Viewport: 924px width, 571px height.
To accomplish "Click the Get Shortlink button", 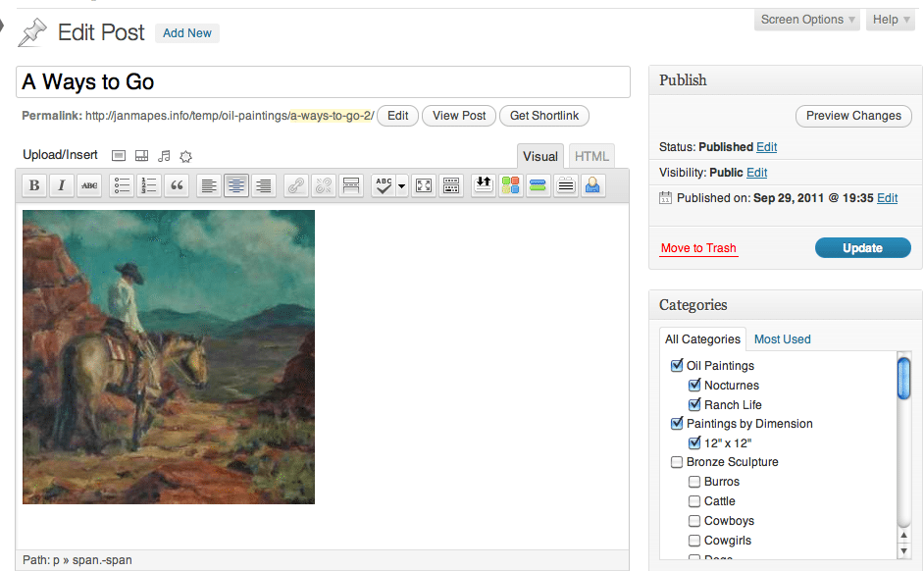I will (544, 116).
